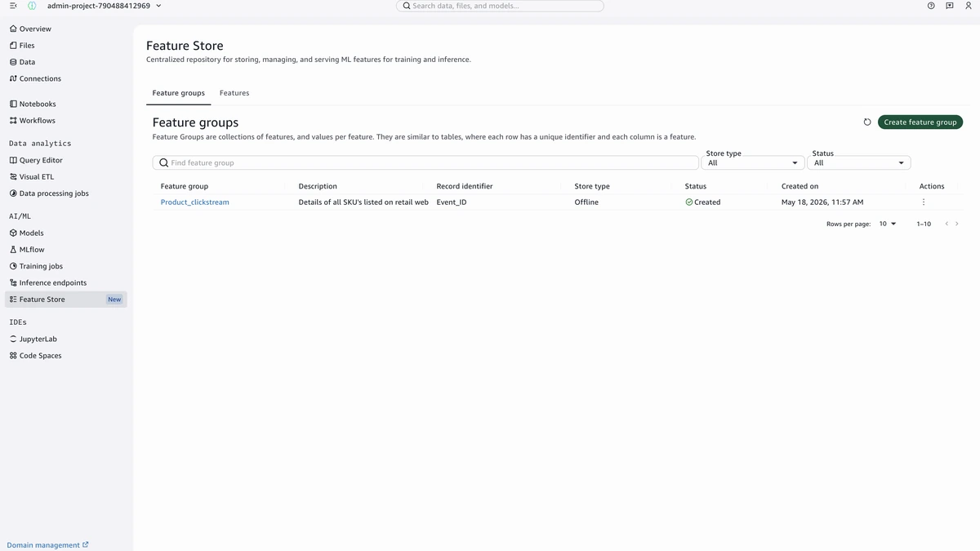Click the Query Editor icon
This screenshot has height=551, width=980.
tap(13, 160)
